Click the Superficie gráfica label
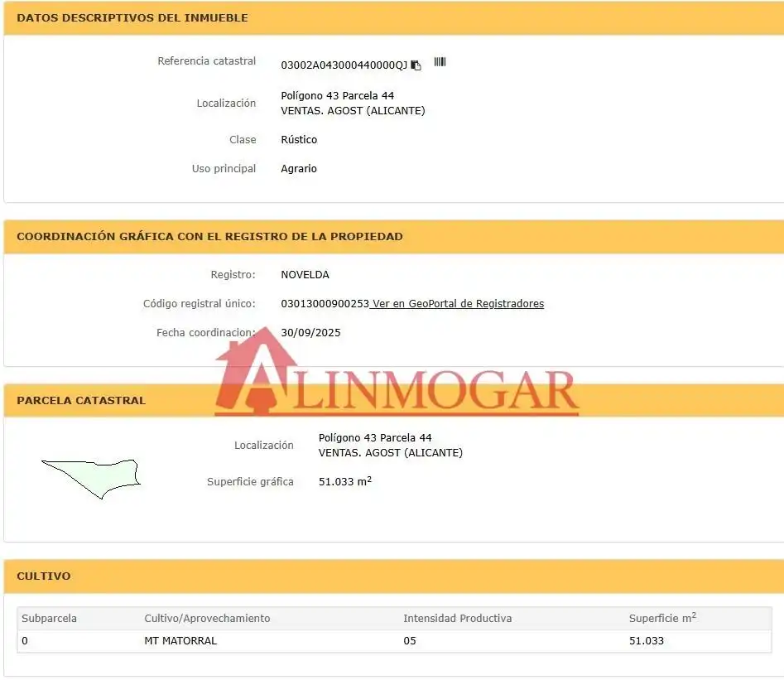 coord(250,482)
